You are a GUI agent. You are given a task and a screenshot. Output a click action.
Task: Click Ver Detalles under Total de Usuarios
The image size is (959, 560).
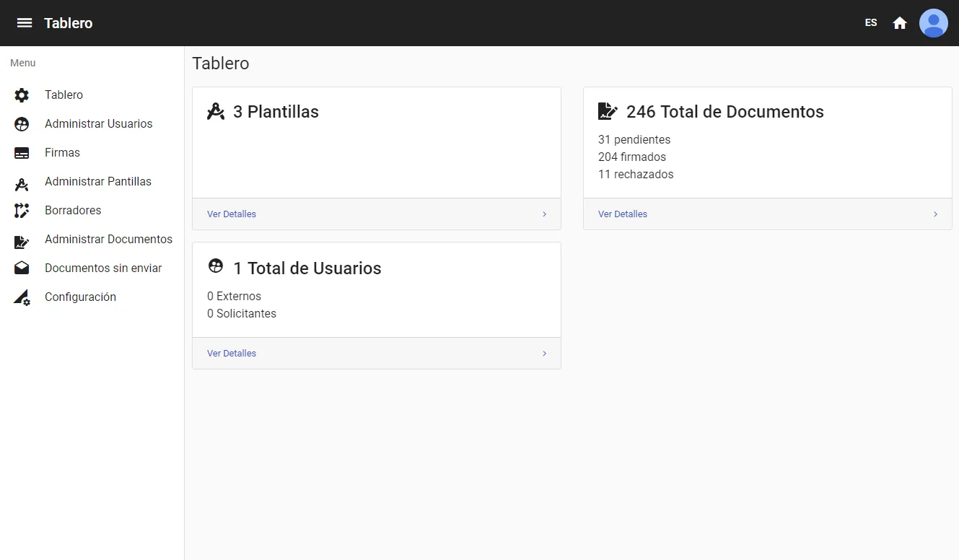point(232,354)
